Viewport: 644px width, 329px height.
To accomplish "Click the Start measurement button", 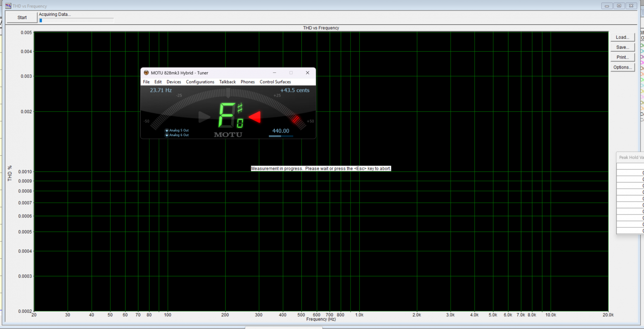I will point(22,17).
